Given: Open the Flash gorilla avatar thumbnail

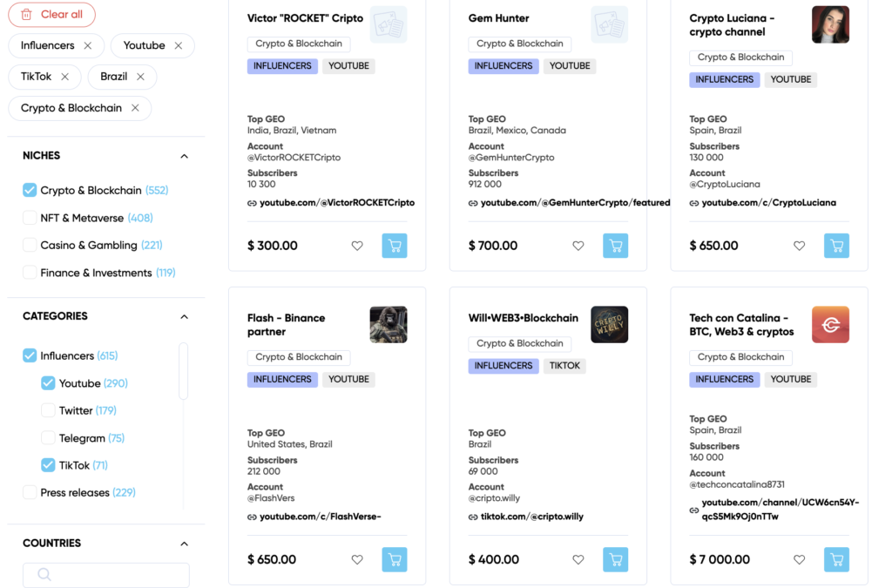Looking at the screenshot, I should [x=388, y=324].
